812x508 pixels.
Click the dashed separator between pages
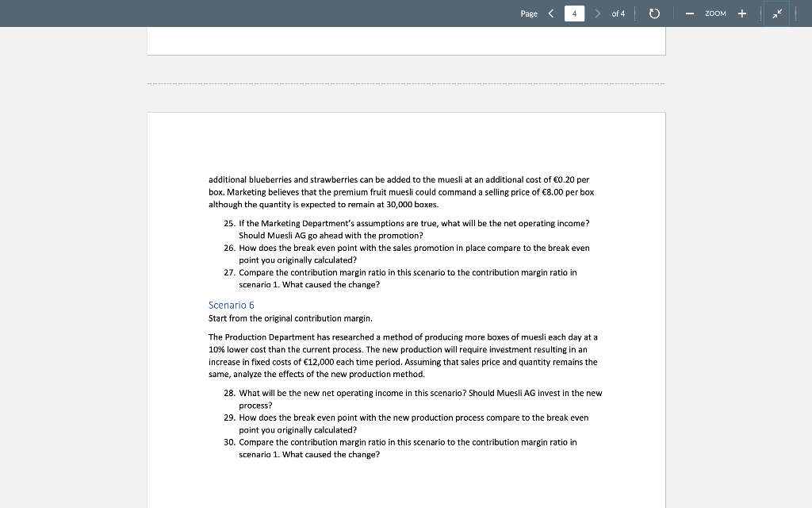coord(406,83)
